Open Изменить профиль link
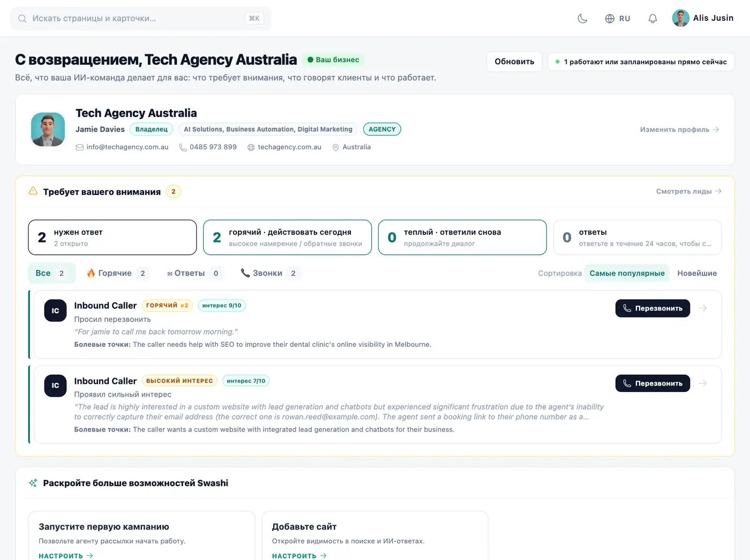Screen dimensions: 750x560 679,130
